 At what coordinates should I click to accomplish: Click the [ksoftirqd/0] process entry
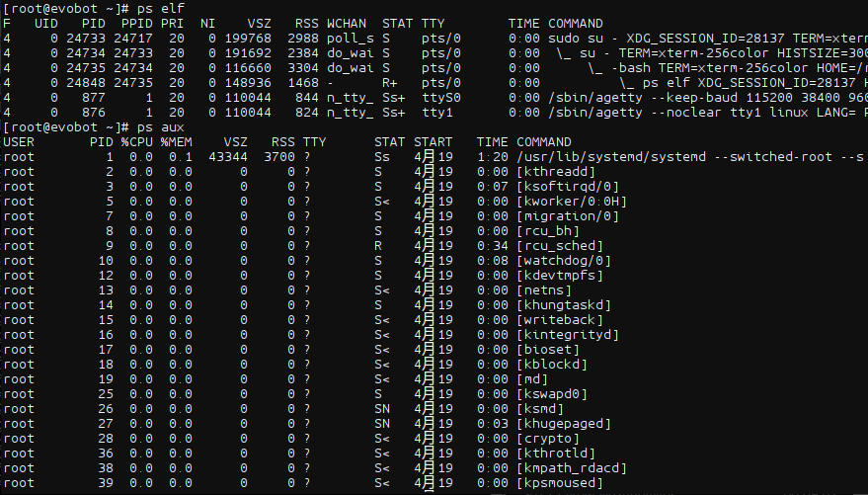(x=568, y=187)
